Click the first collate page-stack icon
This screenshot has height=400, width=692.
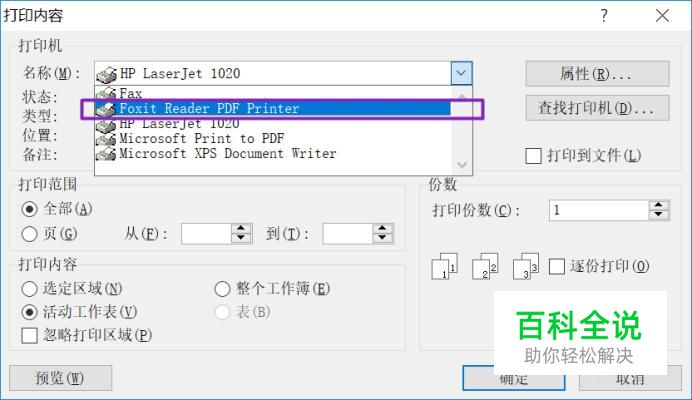click(x=444, y=266)
